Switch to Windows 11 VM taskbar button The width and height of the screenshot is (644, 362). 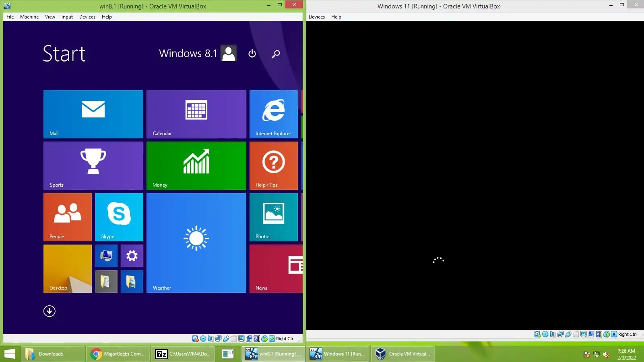pyautogui.click(x=338, y=354)
